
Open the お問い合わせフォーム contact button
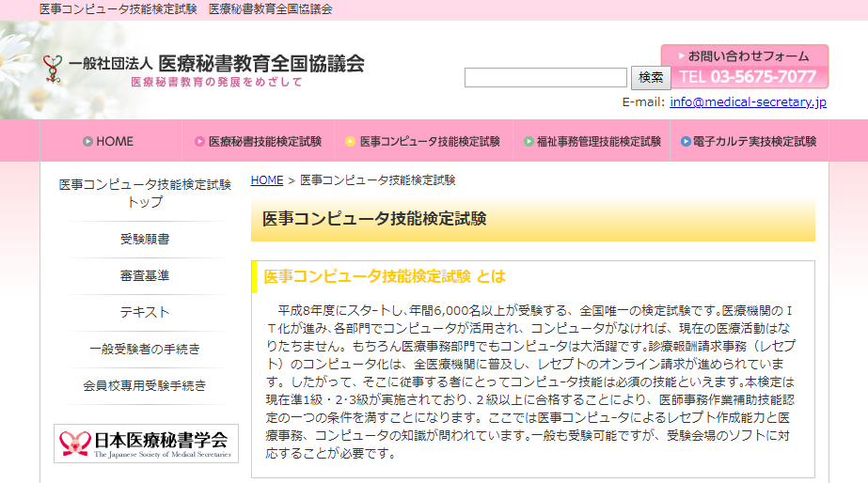click(x=745, y=55)
